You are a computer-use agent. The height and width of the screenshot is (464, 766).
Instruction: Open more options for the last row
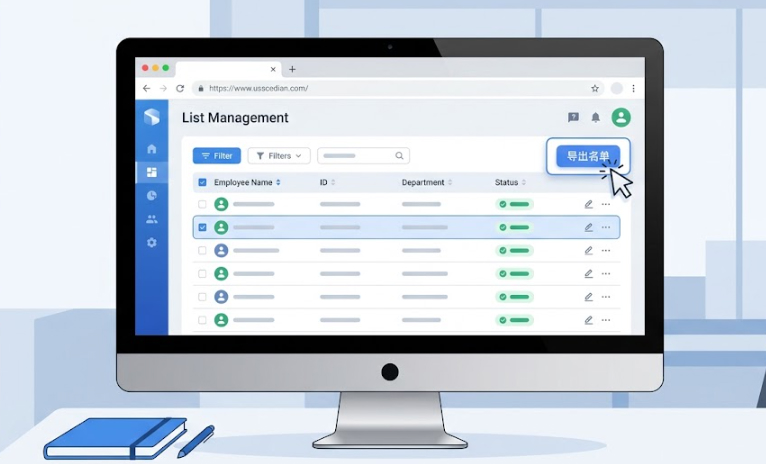tap(606, 320)
